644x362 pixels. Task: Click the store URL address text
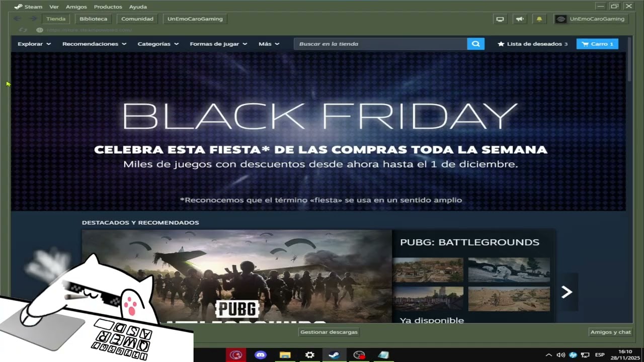tap(89, 30)
